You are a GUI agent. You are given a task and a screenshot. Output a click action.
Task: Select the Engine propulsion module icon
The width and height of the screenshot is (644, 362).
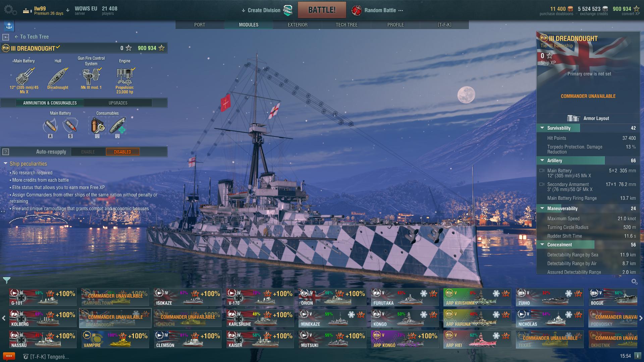125,76
